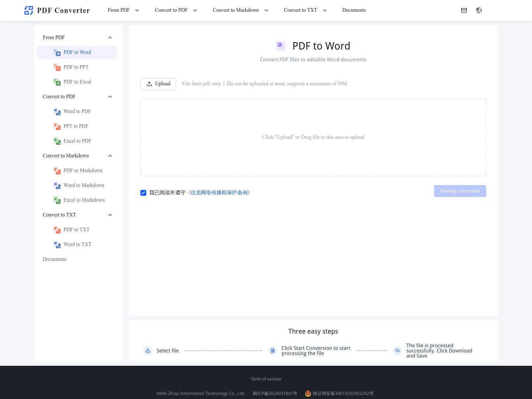The image size is (532, 399).
Task: Open the 皖ICP备2024031841号 link
Action: click(x=275, y=393)
